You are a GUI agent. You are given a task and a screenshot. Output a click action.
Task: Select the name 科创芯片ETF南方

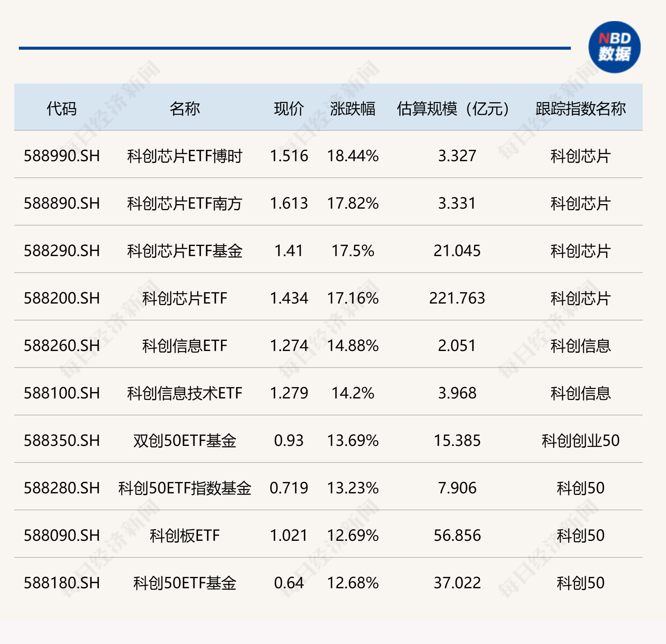(185, 203)
